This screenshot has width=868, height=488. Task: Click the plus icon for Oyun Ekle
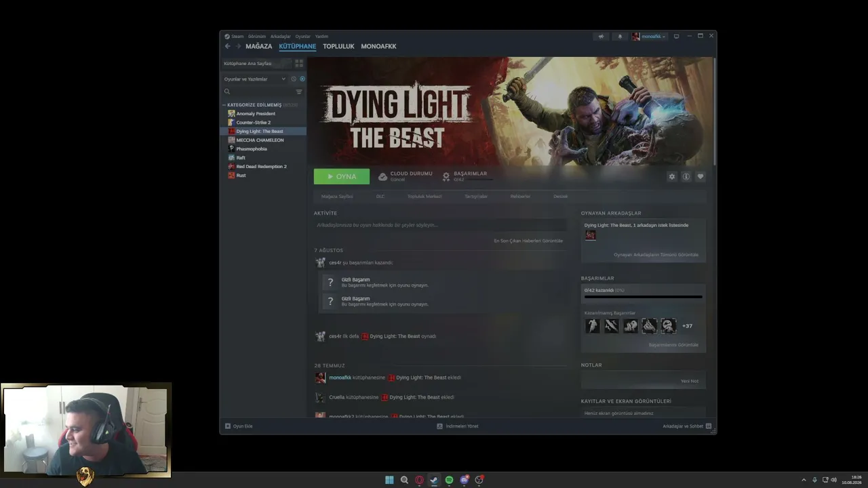click(x=228, y=426)
